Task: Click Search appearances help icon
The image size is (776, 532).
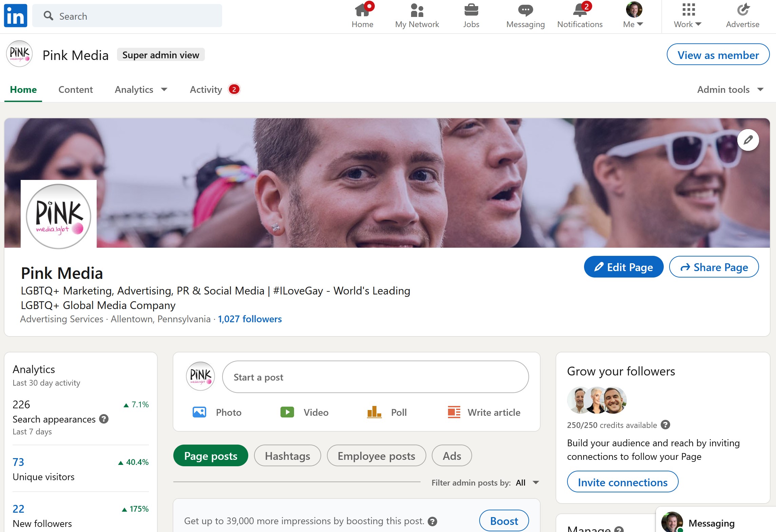Action: point(104,419)
